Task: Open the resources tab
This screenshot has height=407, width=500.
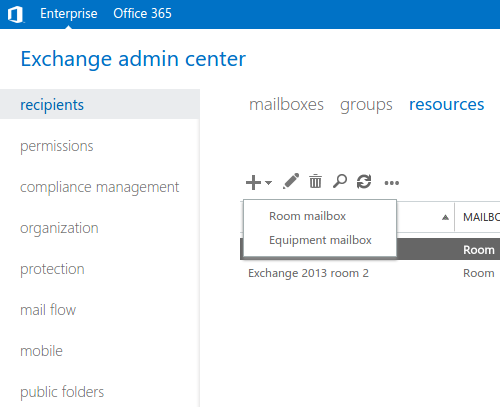Action: click(x=447, y=105)
